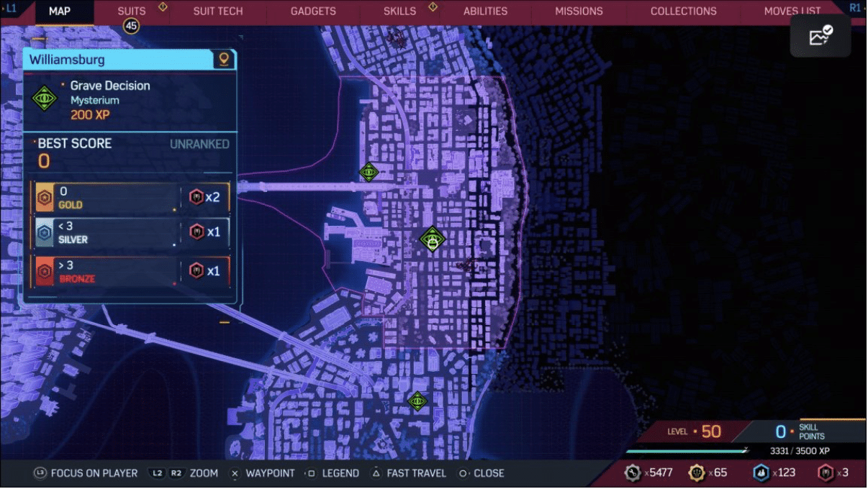Click the tech parts wrench icon
This screenshot has width=868, height=489.
(633, 472)
